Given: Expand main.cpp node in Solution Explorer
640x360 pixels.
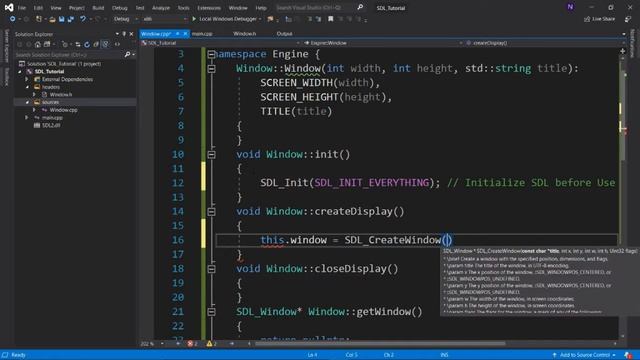Looking at the screenshot, I should pyautogui.click(x=27, y=118).
